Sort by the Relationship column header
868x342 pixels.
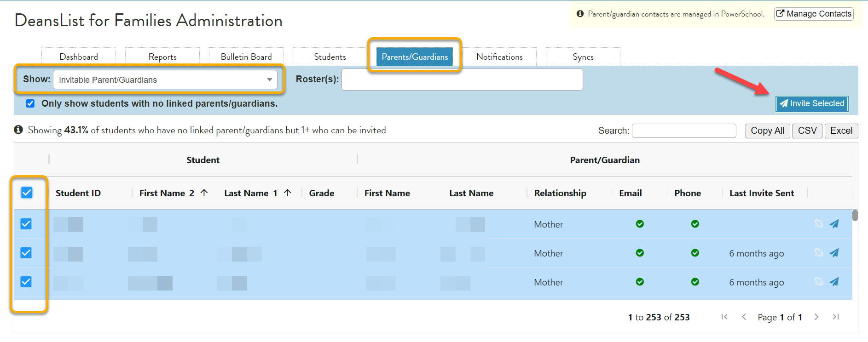point(560,193)
